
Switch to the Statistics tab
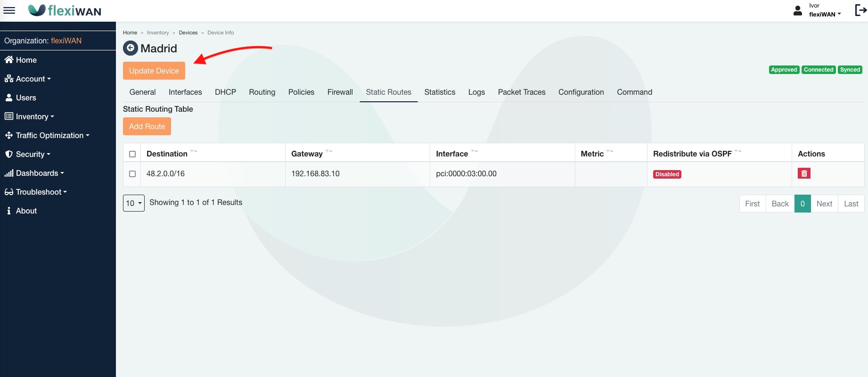point(440,92)
